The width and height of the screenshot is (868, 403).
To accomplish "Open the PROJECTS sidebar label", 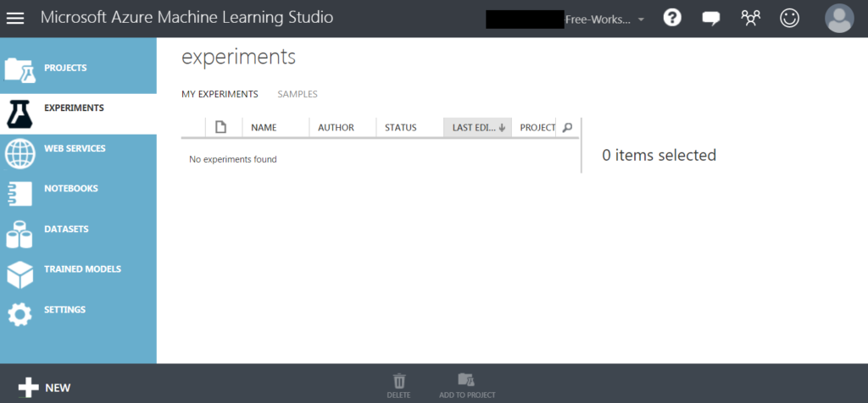I will click(65, 68).
